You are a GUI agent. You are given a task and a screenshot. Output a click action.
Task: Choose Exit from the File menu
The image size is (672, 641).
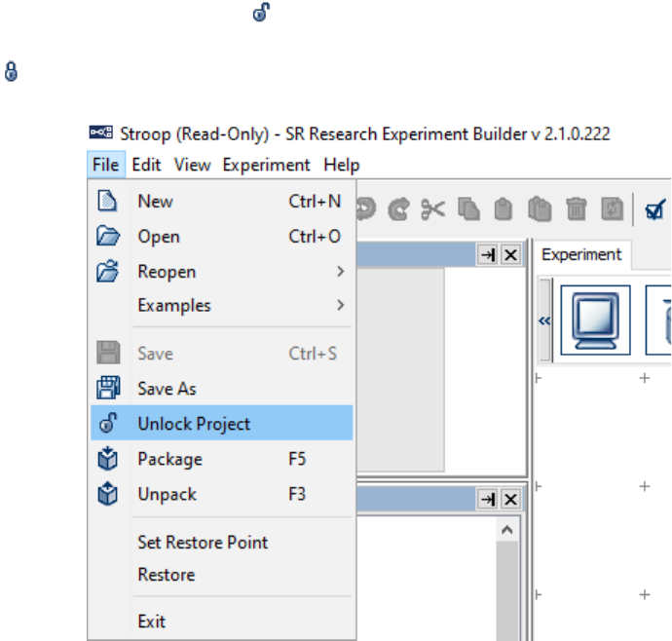(x=222, y=622)
